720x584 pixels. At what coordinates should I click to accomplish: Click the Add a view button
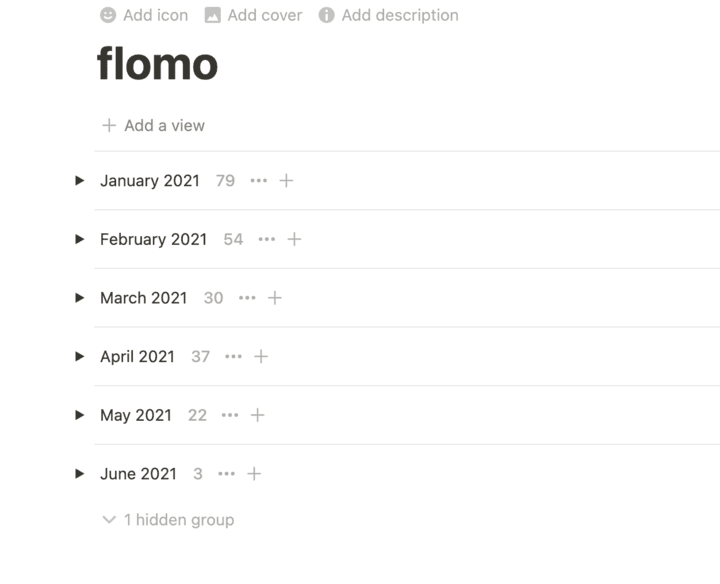click(153, 126)
